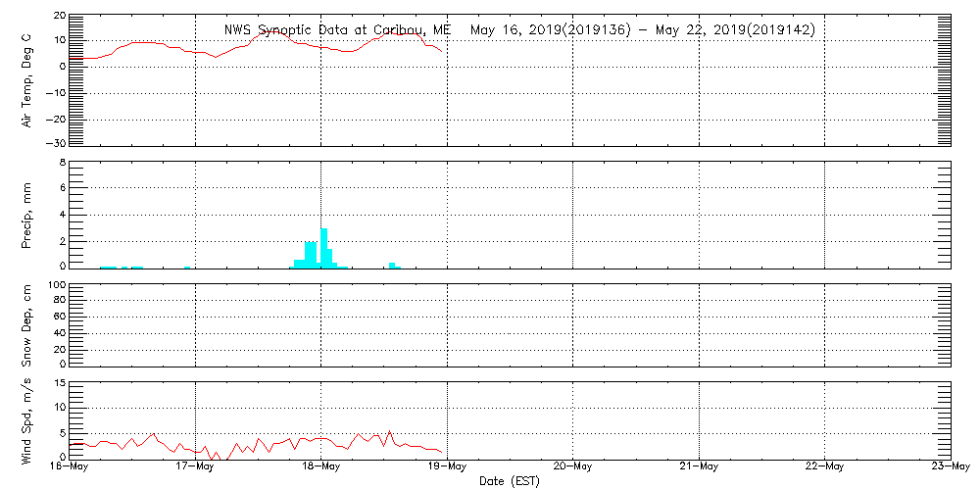Screen dimensions: 980x490
Task: Click the '10' label on wind speed axis
Action: pyautogui.click(x=58, y=408)
